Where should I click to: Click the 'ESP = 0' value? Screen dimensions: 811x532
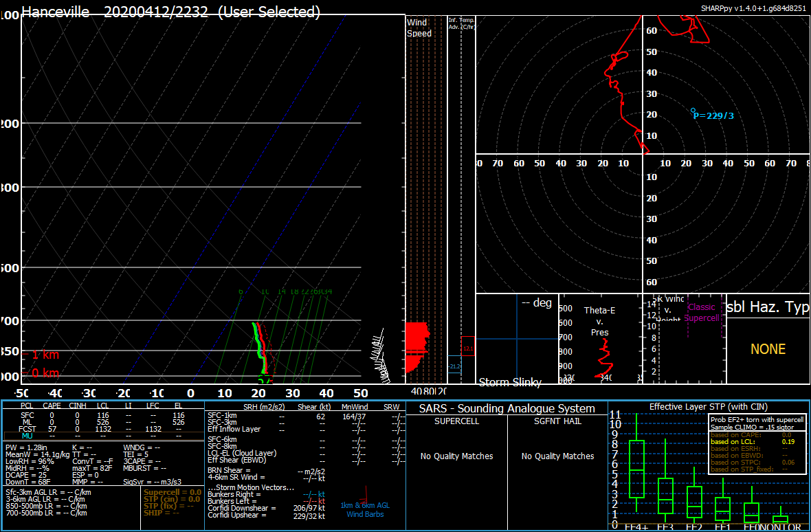tap(85, 475)
